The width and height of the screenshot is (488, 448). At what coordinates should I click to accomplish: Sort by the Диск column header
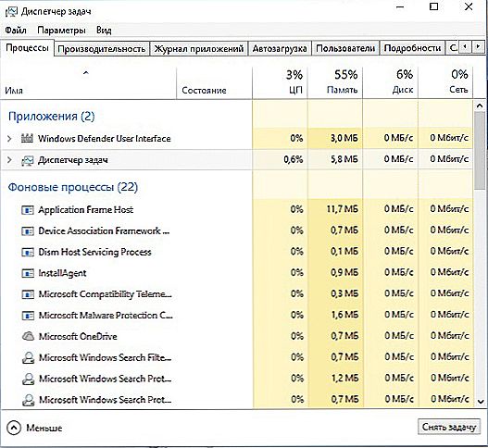(x=390, y=83)
